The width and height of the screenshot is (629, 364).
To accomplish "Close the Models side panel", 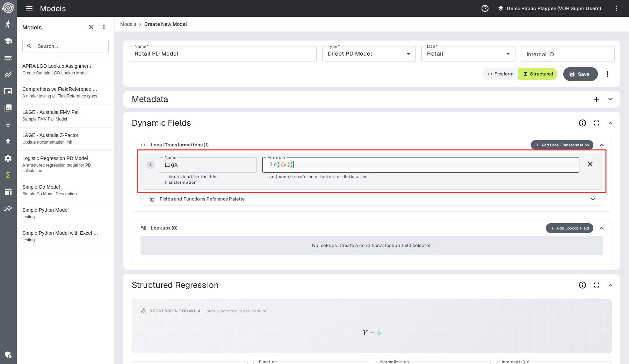I will 91,27.
